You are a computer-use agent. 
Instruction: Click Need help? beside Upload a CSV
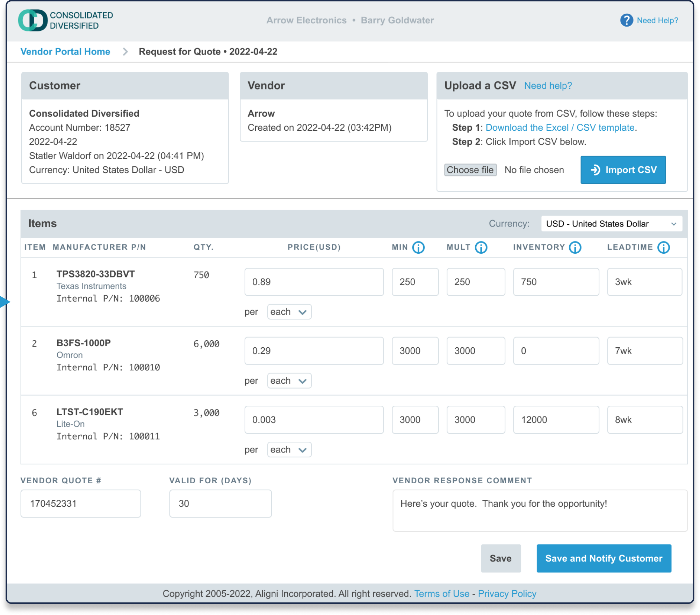[548, 86]
